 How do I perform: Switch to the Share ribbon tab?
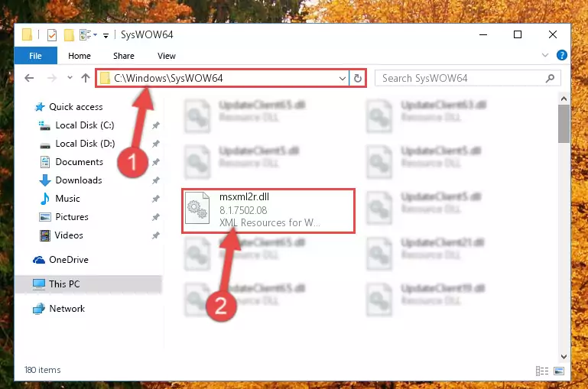click(124, 56)
